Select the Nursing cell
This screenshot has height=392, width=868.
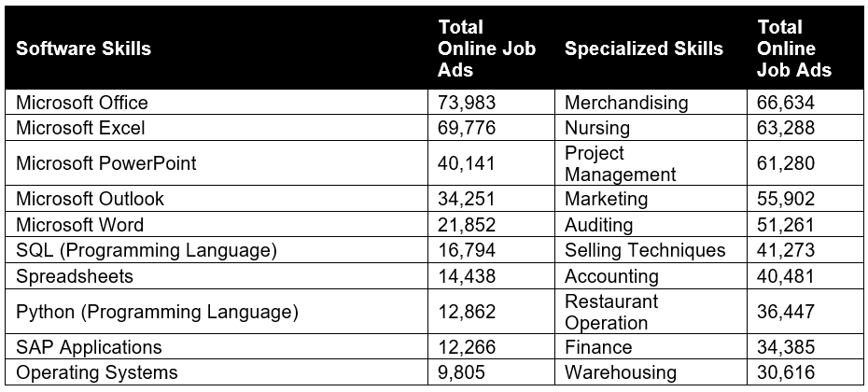[597, 128]
